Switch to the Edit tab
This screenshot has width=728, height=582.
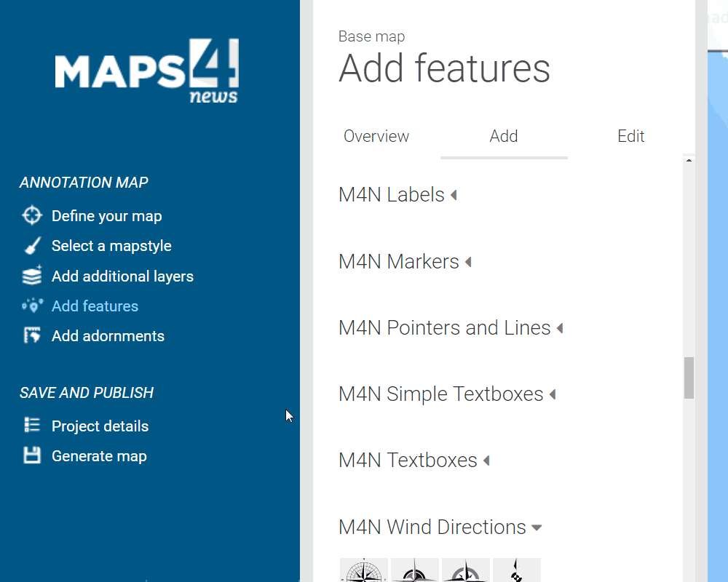pyautogui.click(x=631, y=136)
